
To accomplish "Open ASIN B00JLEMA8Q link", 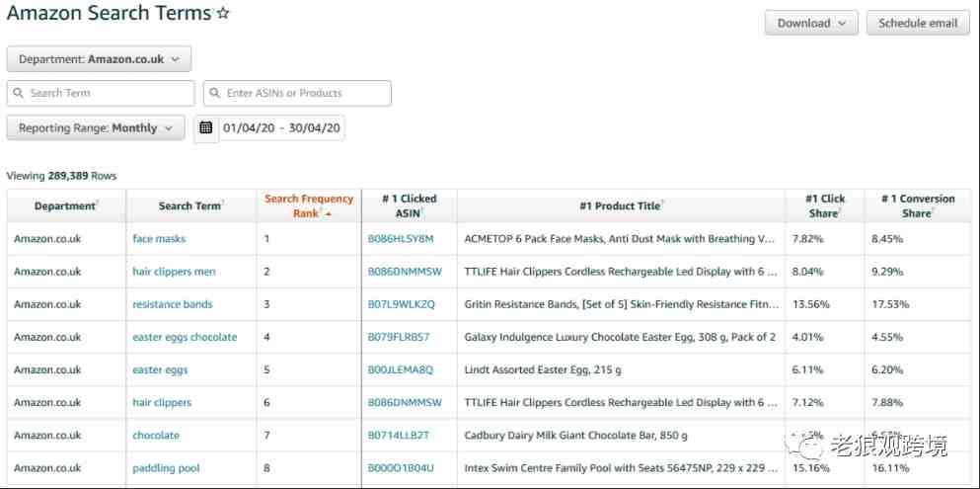I will pos(400,369).
